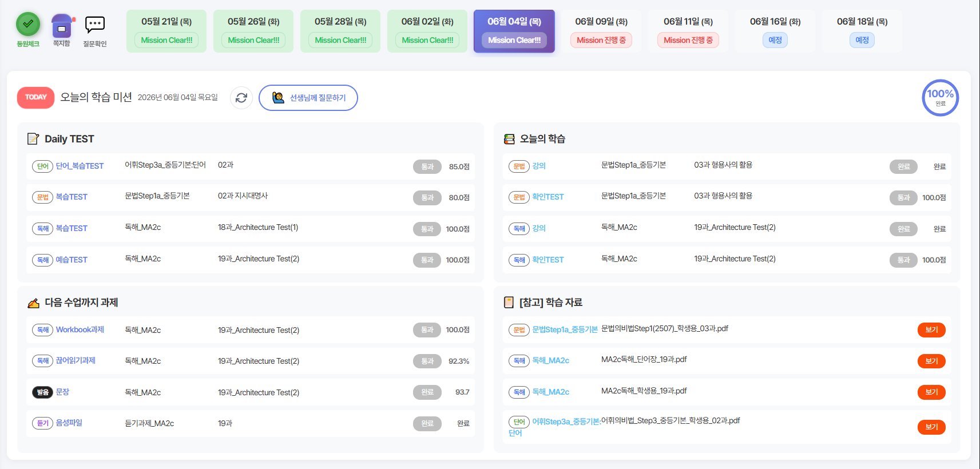Open the 06월 11일 (목) mission tab
This screenshot has width=980, height=469.
click(x=688, y=31)
